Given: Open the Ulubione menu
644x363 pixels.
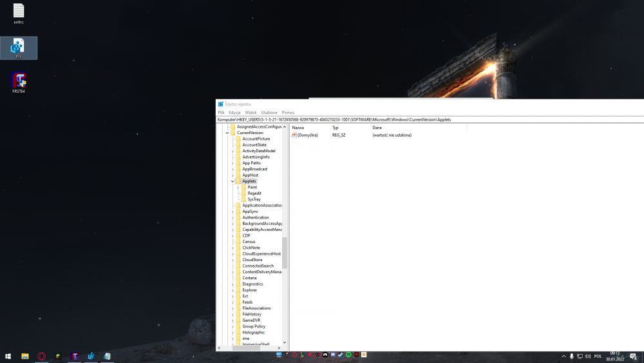Looking at the screenshot, I should pos(269,112).
